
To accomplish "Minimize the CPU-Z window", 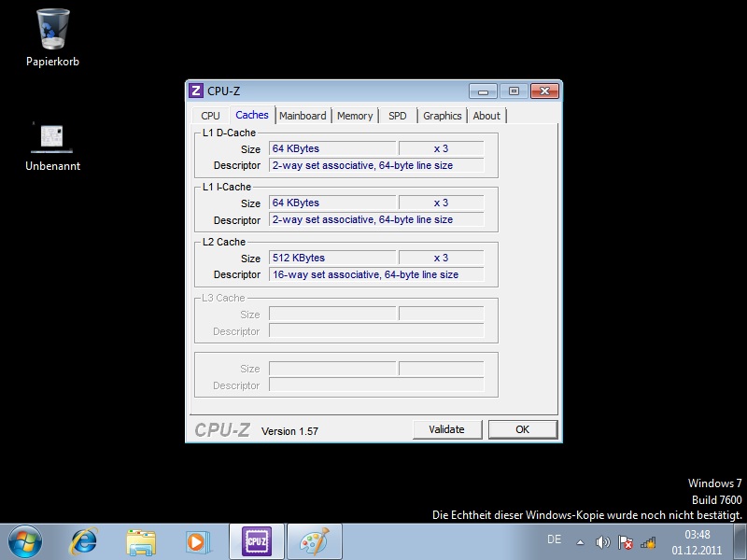I will [483, 91].
